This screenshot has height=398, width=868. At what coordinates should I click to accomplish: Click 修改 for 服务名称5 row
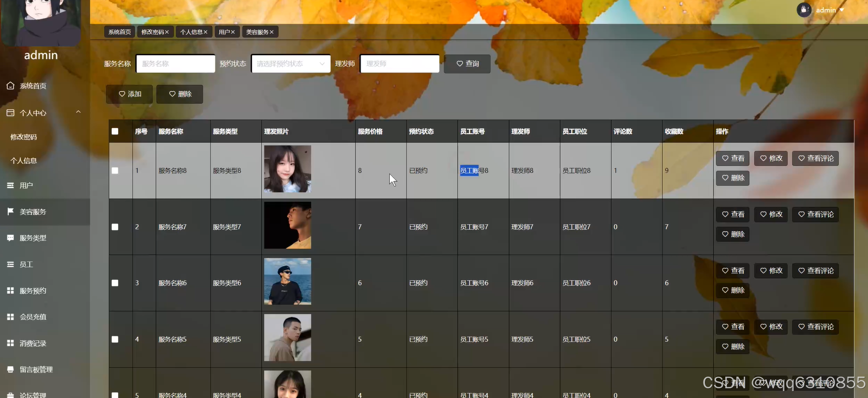click(x=771, y=327)
